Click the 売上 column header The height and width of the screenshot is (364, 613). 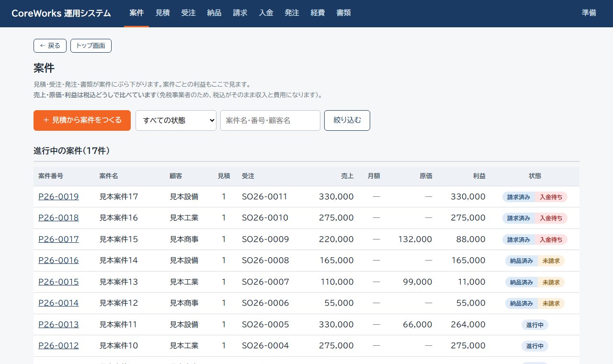coord(348,176)
